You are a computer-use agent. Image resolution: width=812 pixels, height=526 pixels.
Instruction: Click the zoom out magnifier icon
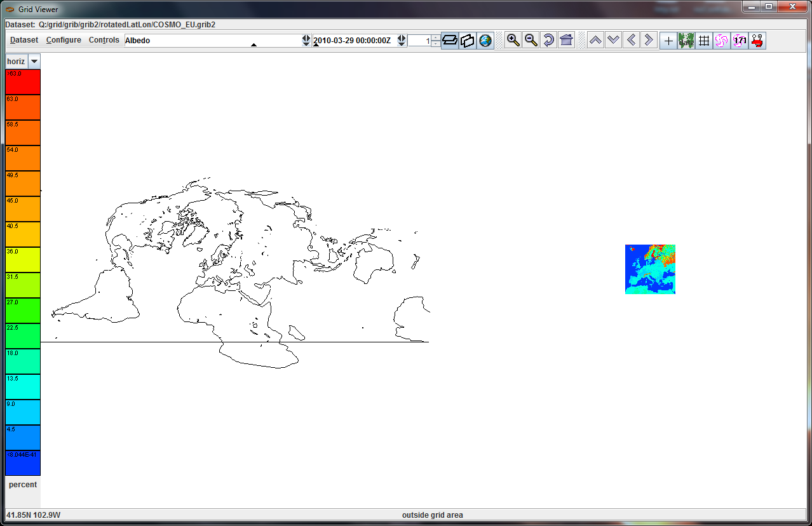tap(531, 41)
